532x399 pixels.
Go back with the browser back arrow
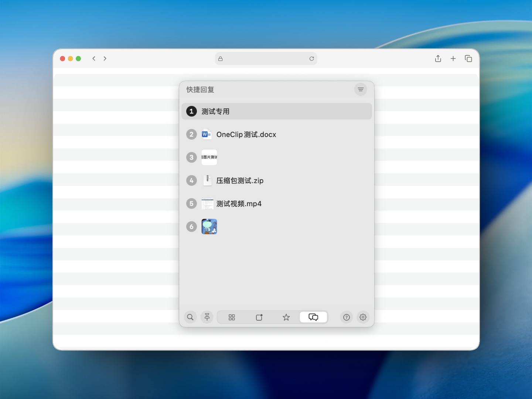click(94, 58)
